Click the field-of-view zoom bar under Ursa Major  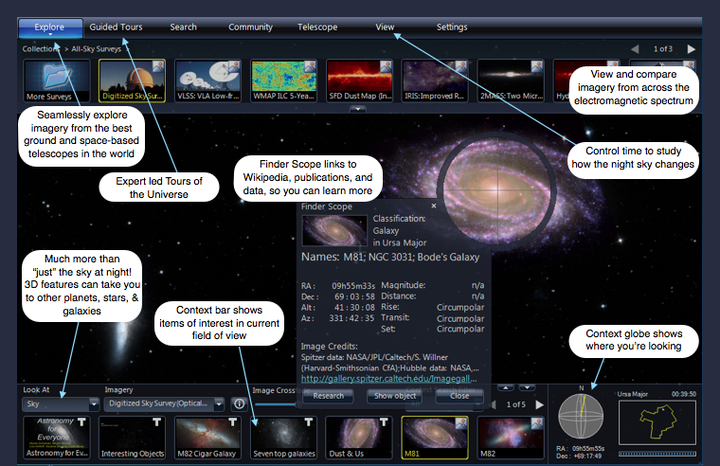(657, 454)
